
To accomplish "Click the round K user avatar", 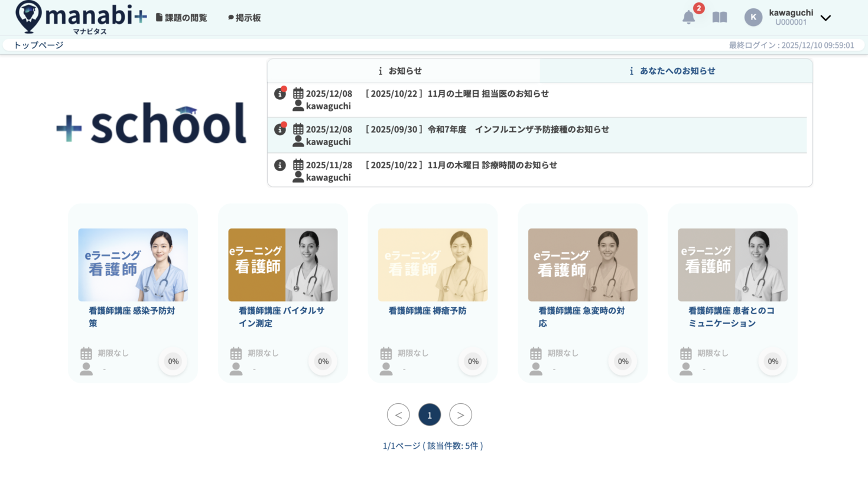I will (753, 17).
